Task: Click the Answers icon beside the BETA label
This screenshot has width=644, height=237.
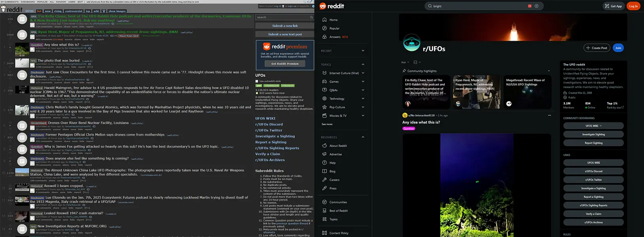Action: click(x=325, y=37)
